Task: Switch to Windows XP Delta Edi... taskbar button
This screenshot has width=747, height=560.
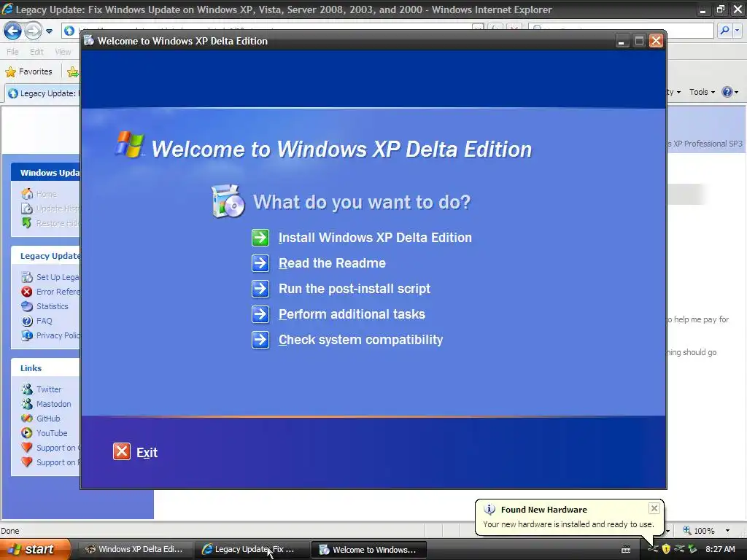Action: [x=134, y=550]
